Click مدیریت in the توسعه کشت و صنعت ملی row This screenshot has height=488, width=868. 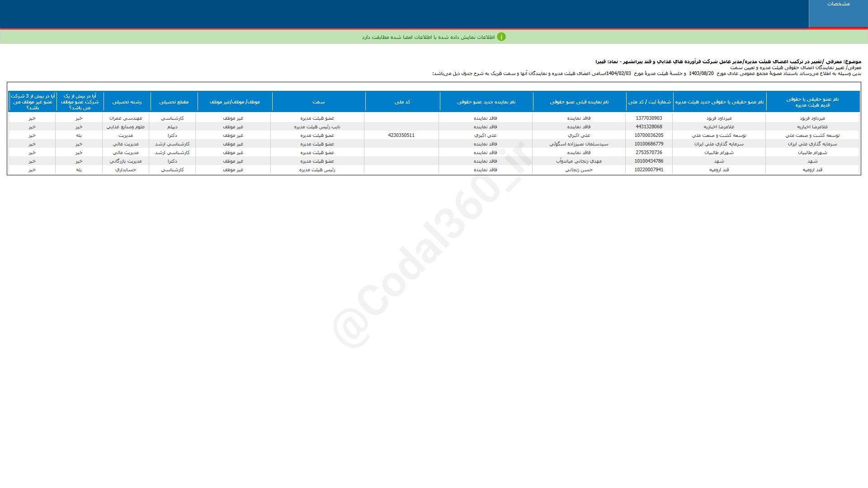(x=125, y=136)
